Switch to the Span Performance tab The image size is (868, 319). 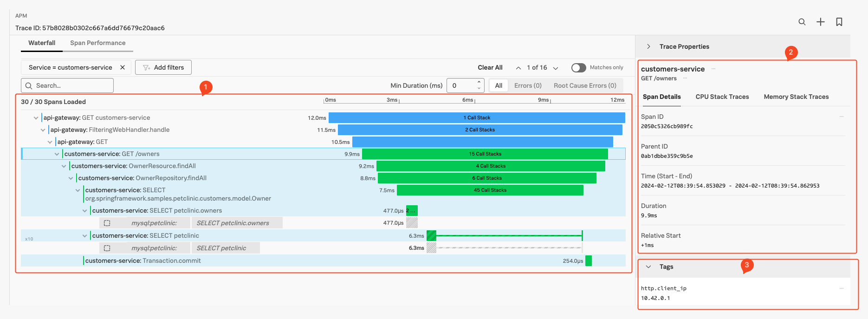click(98, 43)
